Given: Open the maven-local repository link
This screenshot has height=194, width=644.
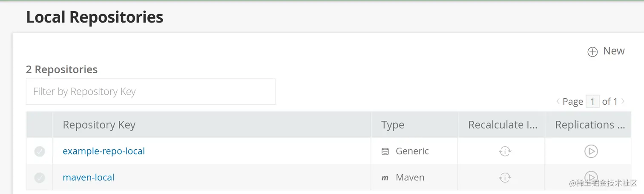Looking at the screenshot, I should click(x=89, y=177).
